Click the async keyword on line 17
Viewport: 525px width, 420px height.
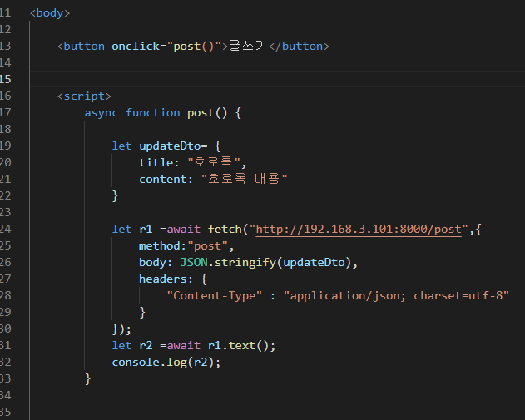pyautogui.click(x=102, y=113)
